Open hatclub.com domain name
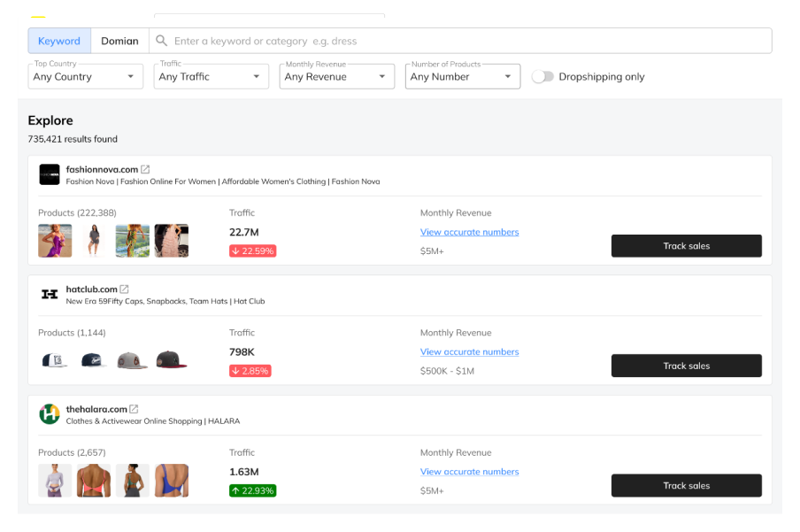The image size is (800, 532). click(91, 289)
